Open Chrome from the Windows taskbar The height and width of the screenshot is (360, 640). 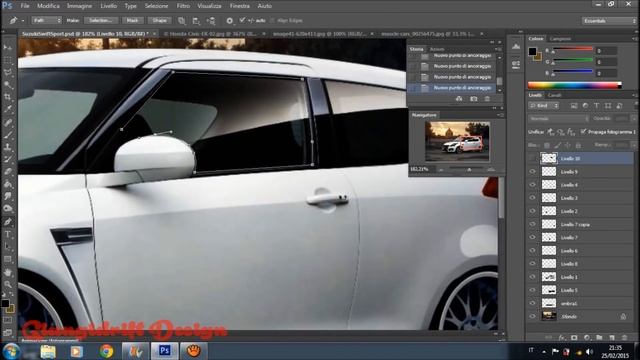106,351
